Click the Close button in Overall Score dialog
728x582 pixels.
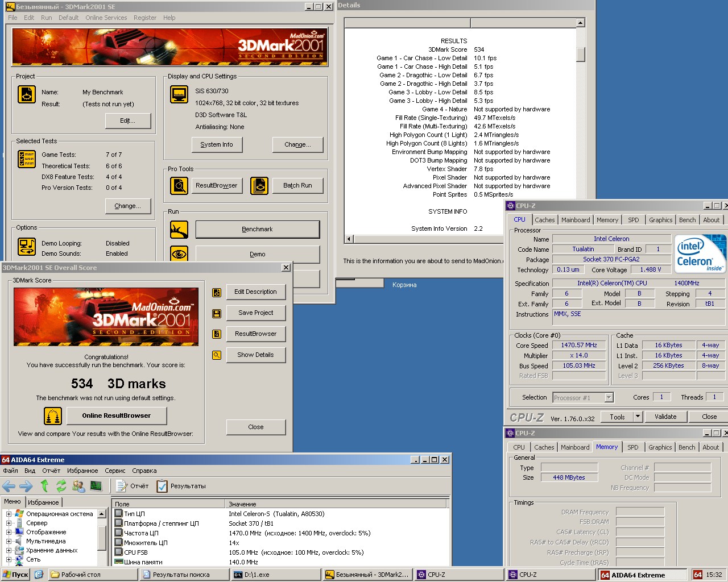[256, 427]
